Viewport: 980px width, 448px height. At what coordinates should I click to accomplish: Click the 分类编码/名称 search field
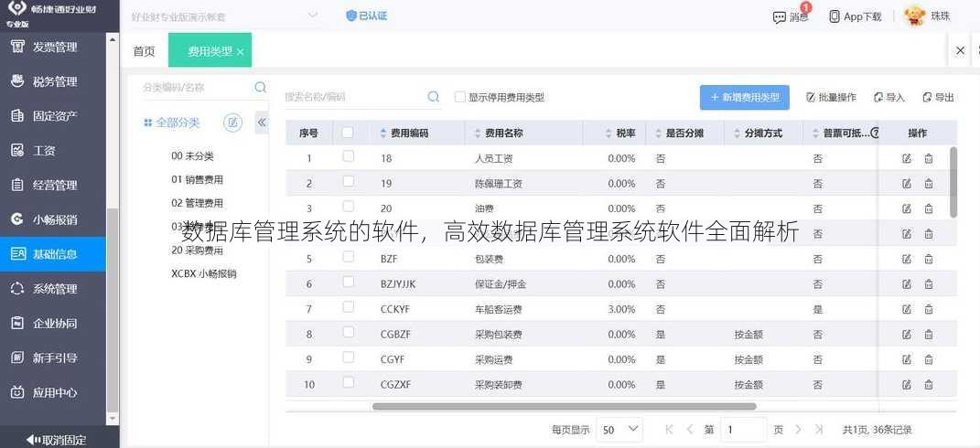click(197, 88)
